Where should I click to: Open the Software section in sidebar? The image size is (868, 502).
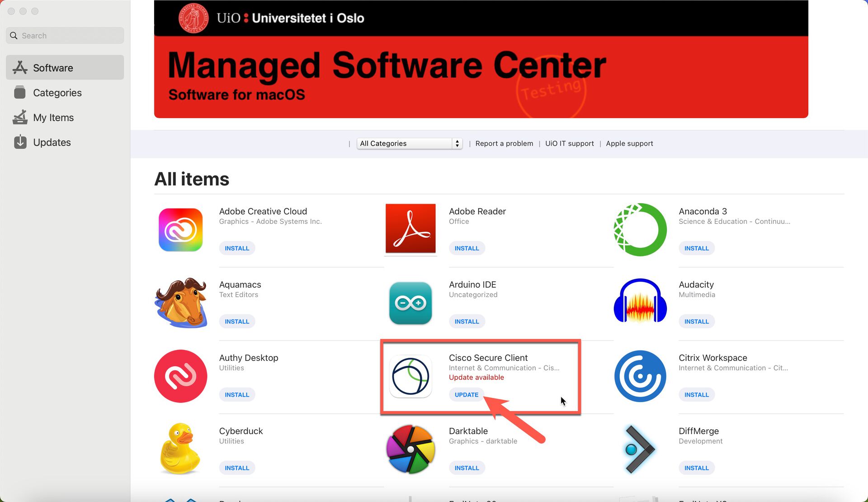point(65,68)
